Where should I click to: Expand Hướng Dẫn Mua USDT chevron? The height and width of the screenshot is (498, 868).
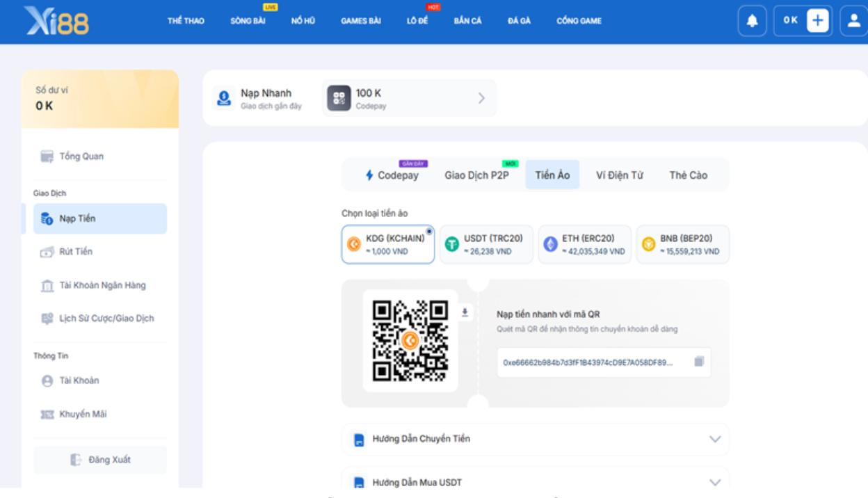(x=714, y=482)
